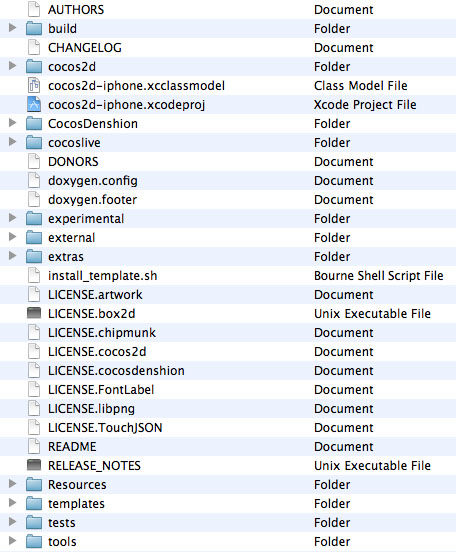Screen dimensions: 456x552
Task: Select the CocosDenshion folder name
Action: [x=93, y=124]
